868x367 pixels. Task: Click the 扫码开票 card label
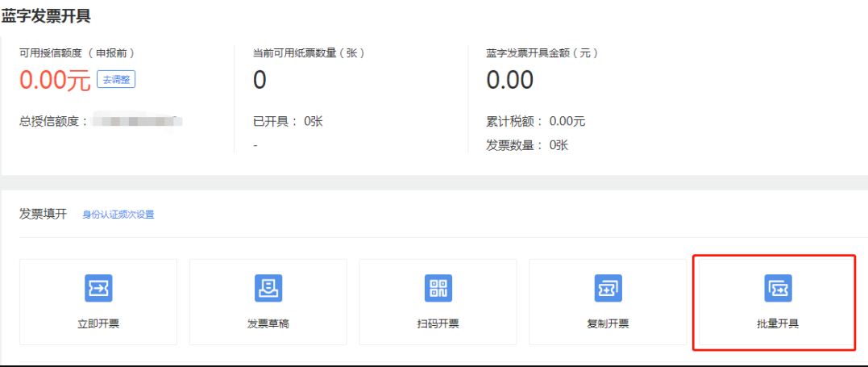coord(438,324)
